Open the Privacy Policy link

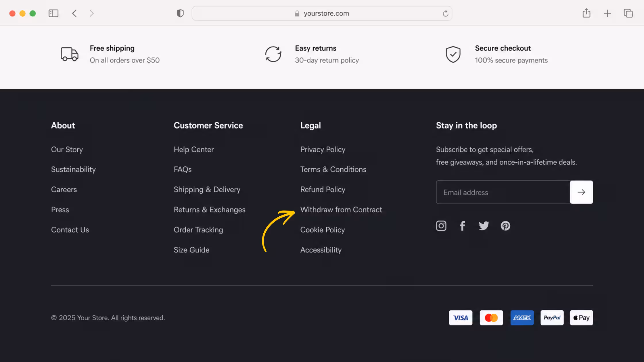[323, 149]
